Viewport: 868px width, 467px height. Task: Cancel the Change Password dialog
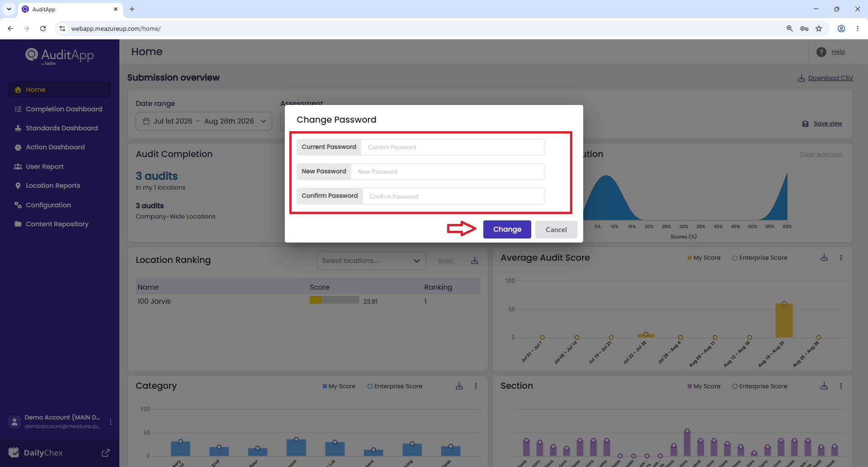pyautogui.click(x=556, y=229)
